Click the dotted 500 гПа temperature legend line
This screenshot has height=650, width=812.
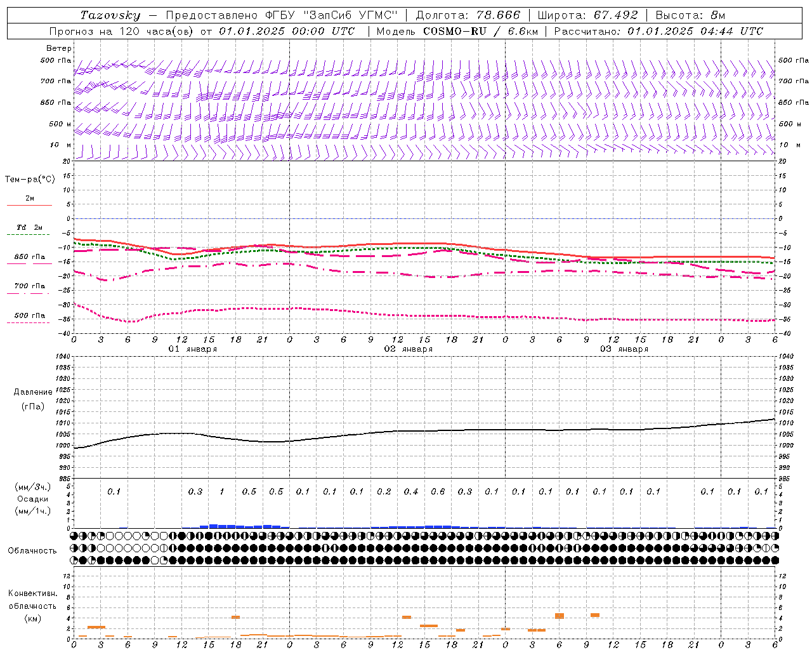tap(29, 323)
